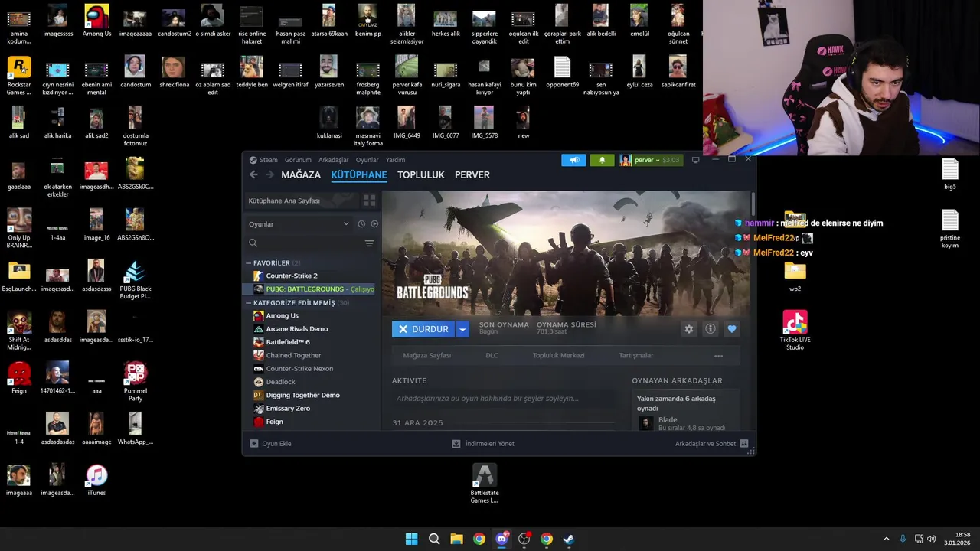This screenshot has height=551, width=980.
Task: Open Arkadaşlar ve Sohbet friends icon
Action: pyautogui.click(x=744, y=443)
